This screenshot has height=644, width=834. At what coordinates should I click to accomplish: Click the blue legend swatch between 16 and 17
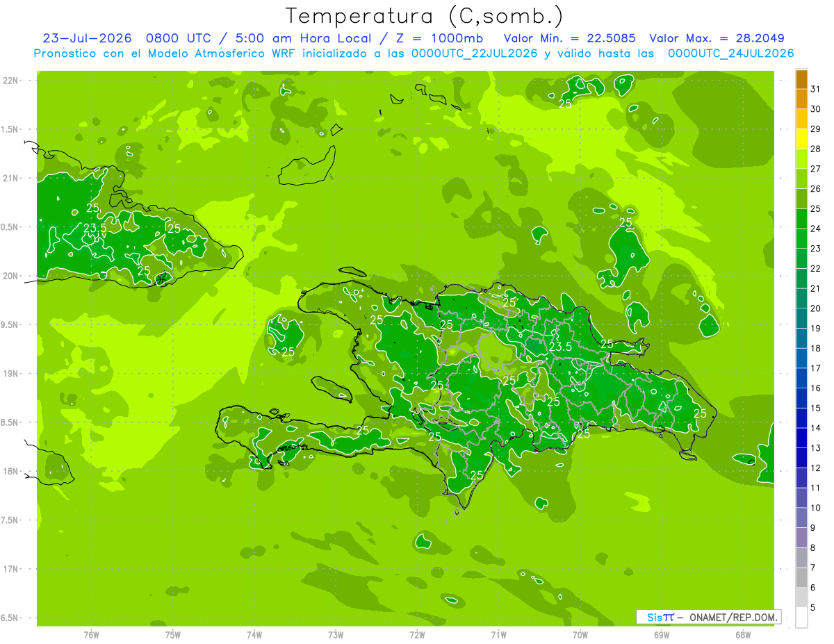click(x=801, y=379)
